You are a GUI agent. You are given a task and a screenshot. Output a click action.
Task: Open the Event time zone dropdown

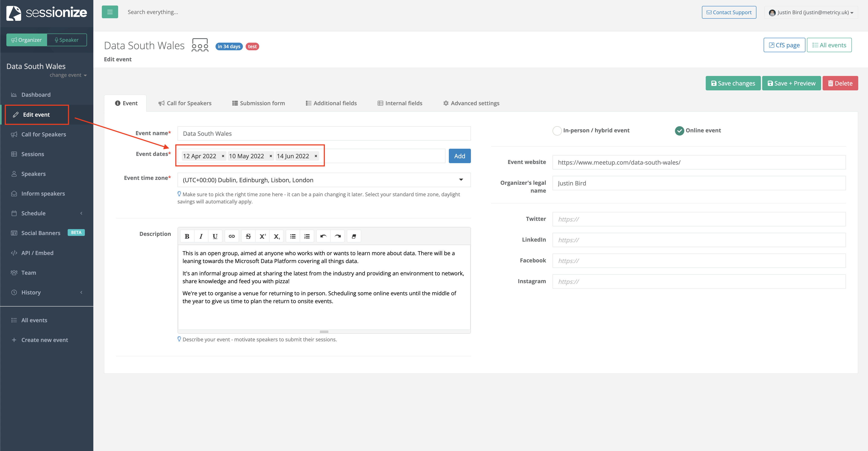click(324, 180)
